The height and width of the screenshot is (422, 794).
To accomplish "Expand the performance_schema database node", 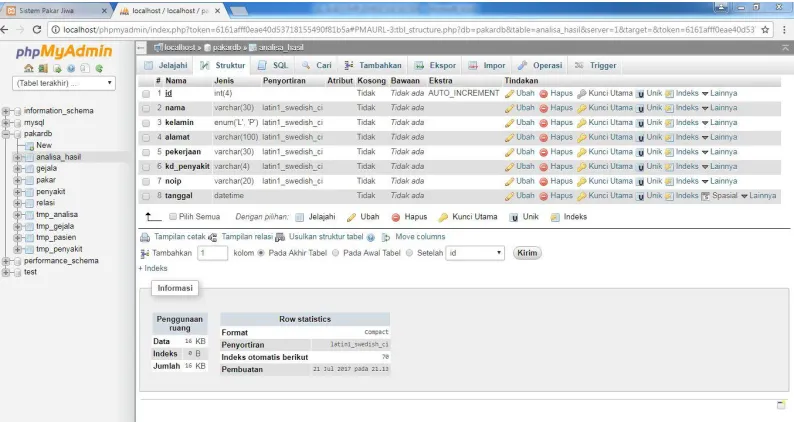I will [6, 261].
